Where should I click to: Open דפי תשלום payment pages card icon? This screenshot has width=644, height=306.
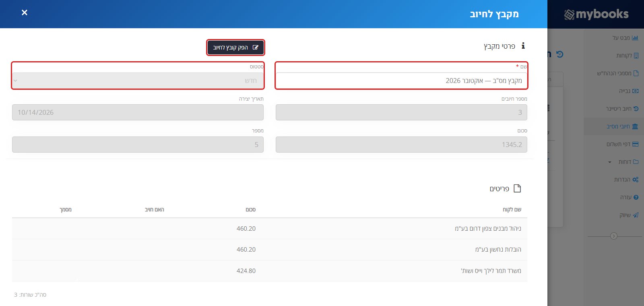pos(636,144)
